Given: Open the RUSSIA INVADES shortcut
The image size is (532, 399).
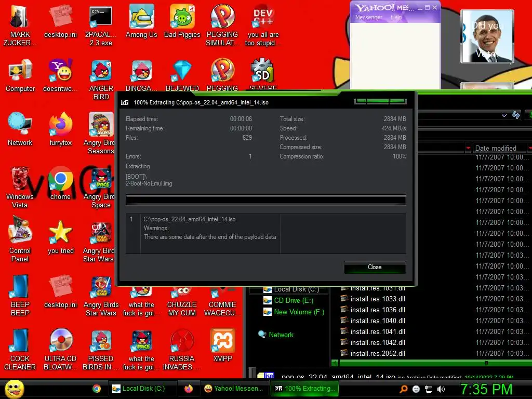Looking at the screenshot, I should (x=182, y=350).
